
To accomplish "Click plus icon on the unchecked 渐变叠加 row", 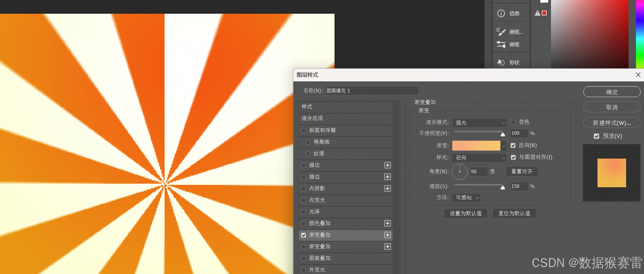I will (388, 247).
